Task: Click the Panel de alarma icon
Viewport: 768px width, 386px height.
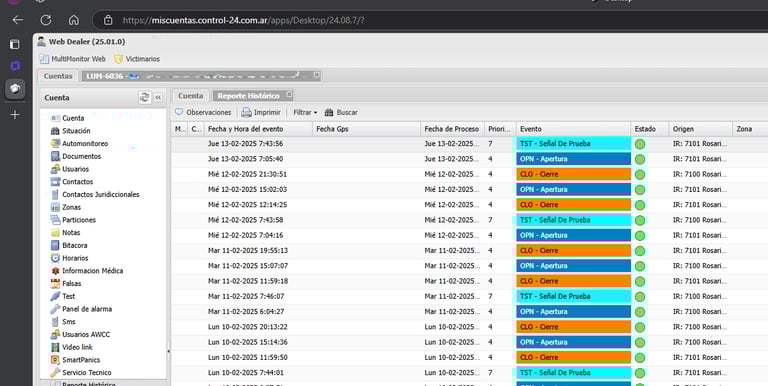Action: (55, 309)
